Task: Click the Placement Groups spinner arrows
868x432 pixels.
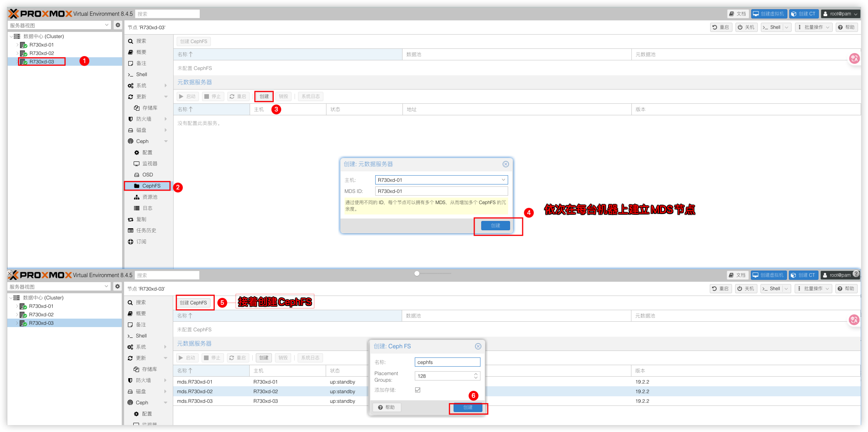Action: point(476,376)
